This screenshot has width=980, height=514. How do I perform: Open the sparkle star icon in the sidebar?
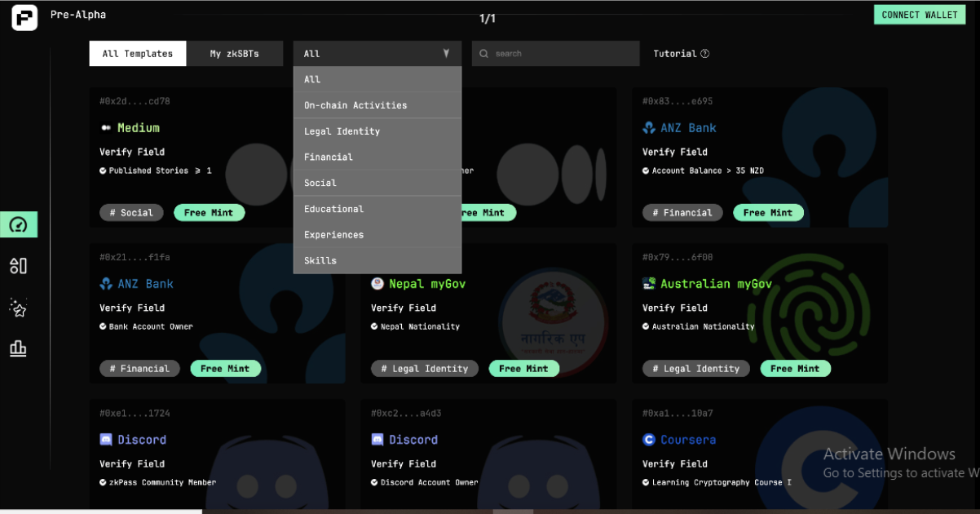[x=18, y=308]
